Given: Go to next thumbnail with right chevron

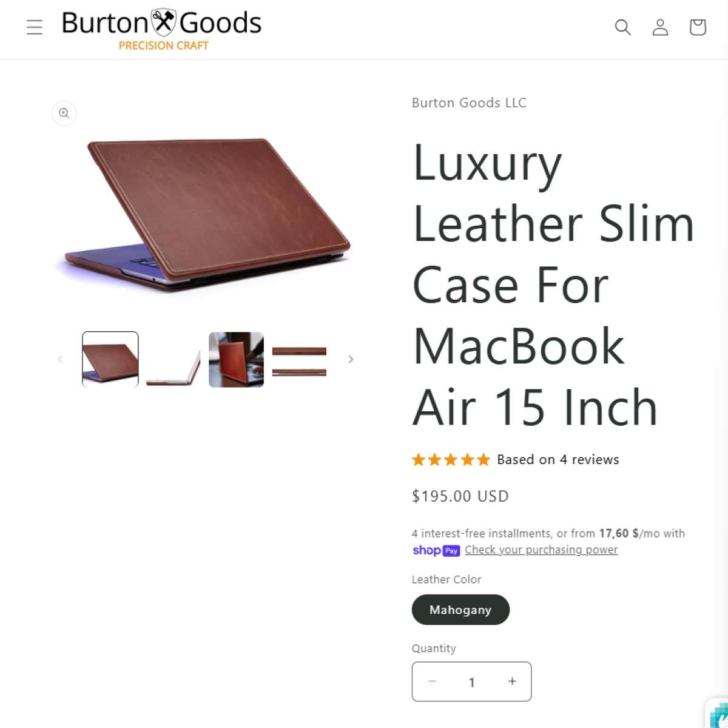Looking at the screenshot, I should (351, 359).
